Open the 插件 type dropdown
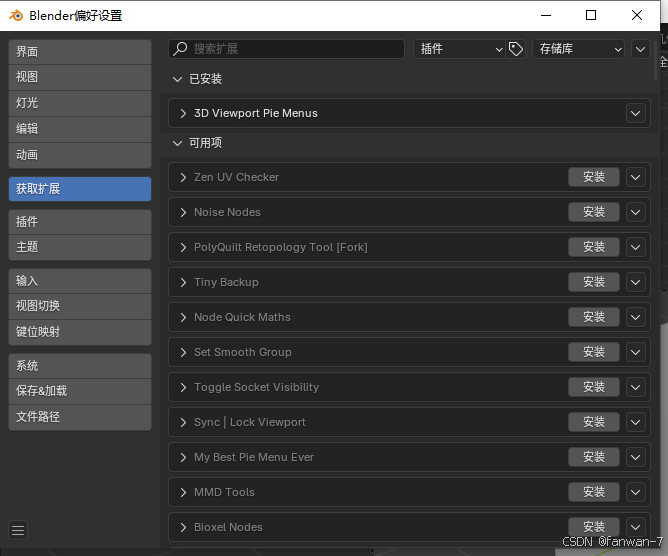Screen dimensions: 668x556 point(459,49)
